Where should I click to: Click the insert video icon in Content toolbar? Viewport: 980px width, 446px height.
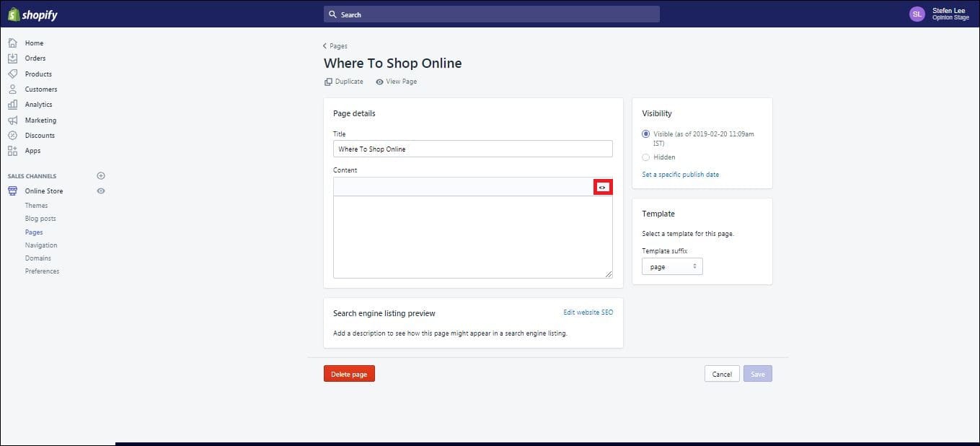pos(603,186)
